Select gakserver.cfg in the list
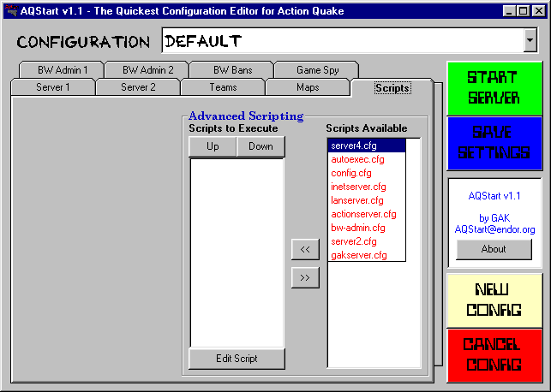The width and height of the screenshot is (551, 392). click(367, 255)
